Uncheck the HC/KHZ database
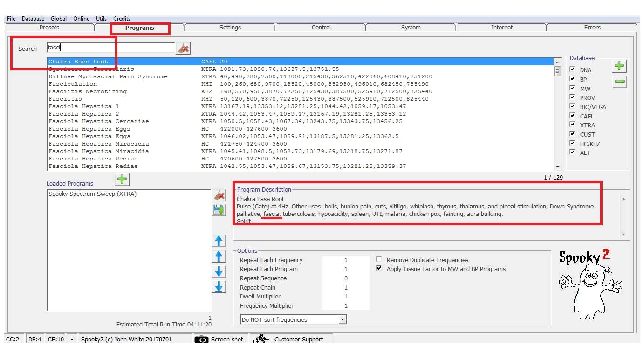The height and width of the screenshot is (347, 644). tap(573, 143)
